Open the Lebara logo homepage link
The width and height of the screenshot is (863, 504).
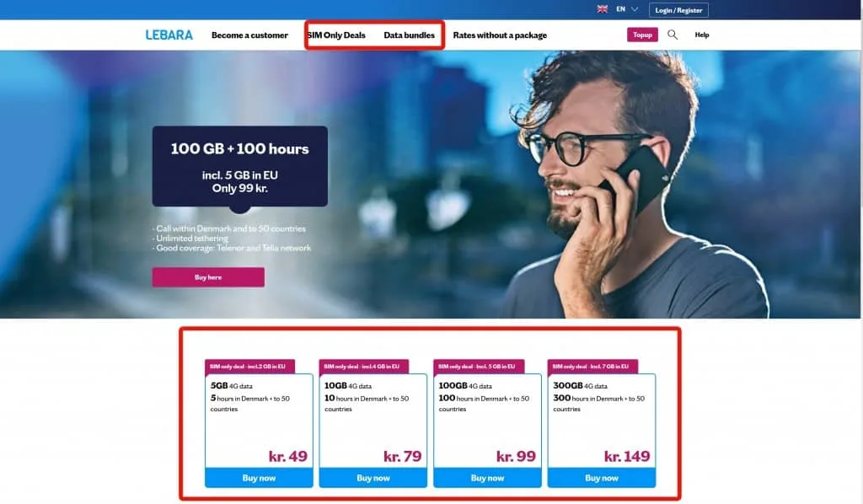169,35
